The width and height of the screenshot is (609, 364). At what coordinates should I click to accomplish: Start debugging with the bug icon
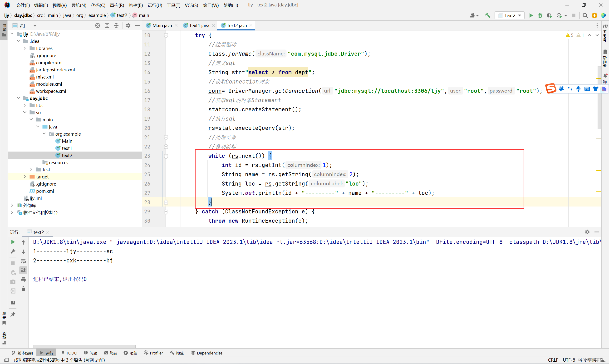[x=540, y=15]
